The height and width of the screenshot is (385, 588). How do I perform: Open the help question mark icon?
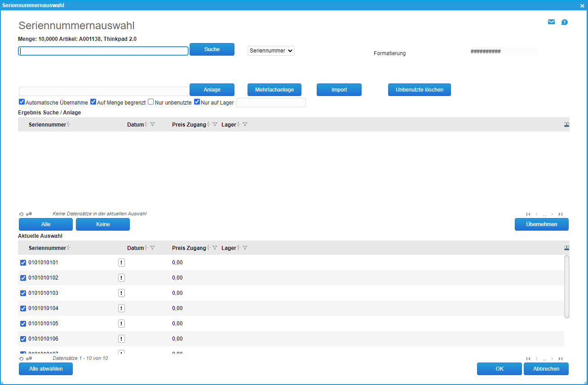click(565, 22)
